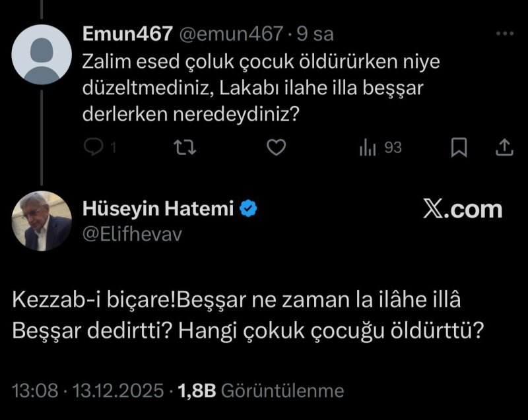Bookmark the Emun467 tweet
The width and height of the screenshot is (528, 420).
click(459, 148)
